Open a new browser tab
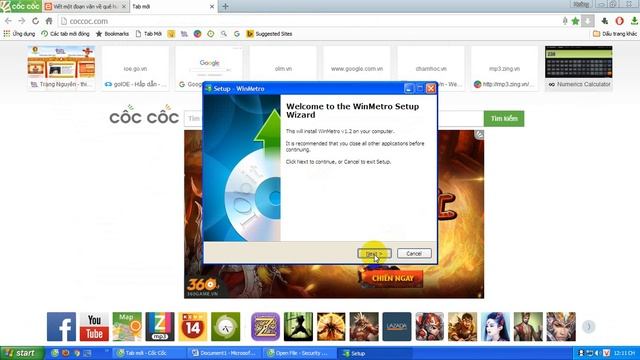This screenshot has height=360, width=640. click(225, 7)
